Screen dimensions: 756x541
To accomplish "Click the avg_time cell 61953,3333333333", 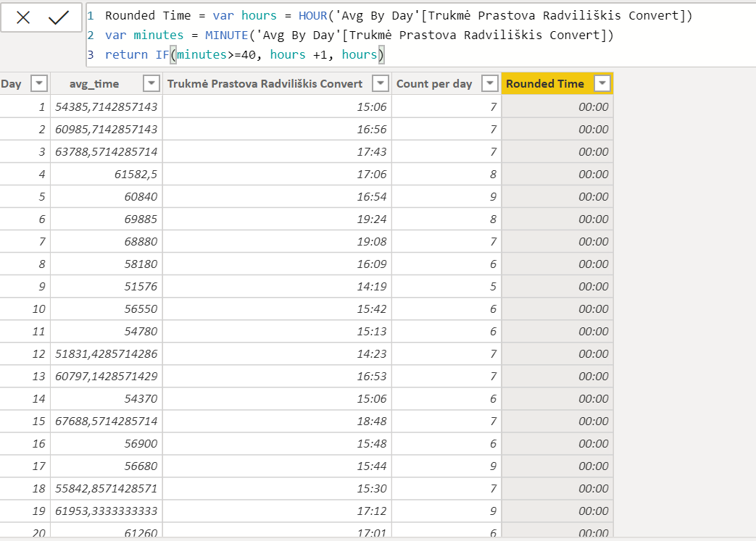I will click(x=107, y=511).
